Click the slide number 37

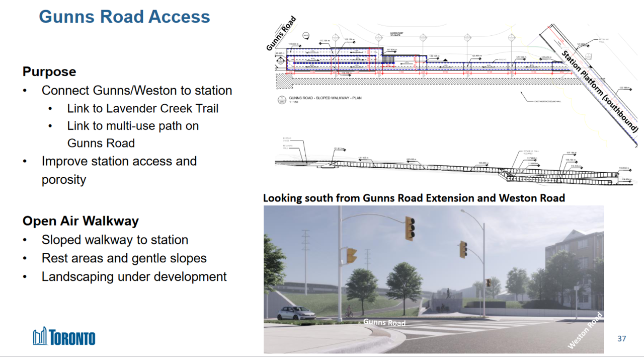(622, 338)
